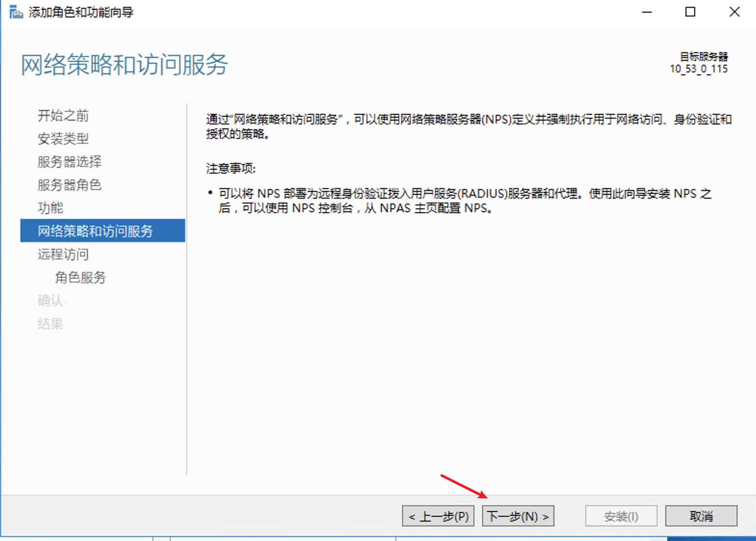Close the 添加角色和功能向导 window
The height and width of the screenshot is (541, 756).
734,12
